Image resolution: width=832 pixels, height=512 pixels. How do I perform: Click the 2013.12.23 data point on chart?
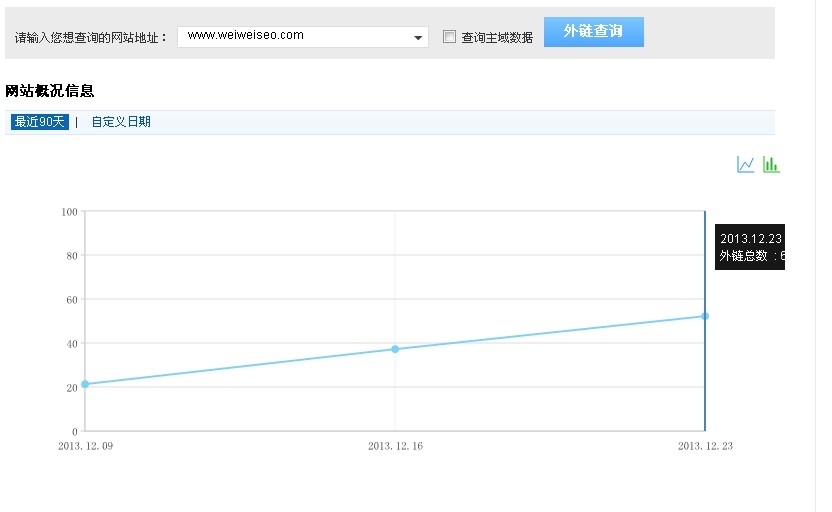tap(704, 316)
